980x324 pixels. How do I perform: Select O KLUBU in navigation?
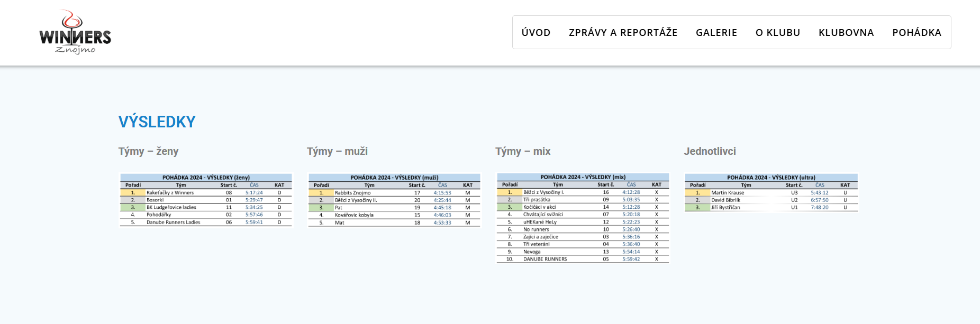click(x=777, y=33)
